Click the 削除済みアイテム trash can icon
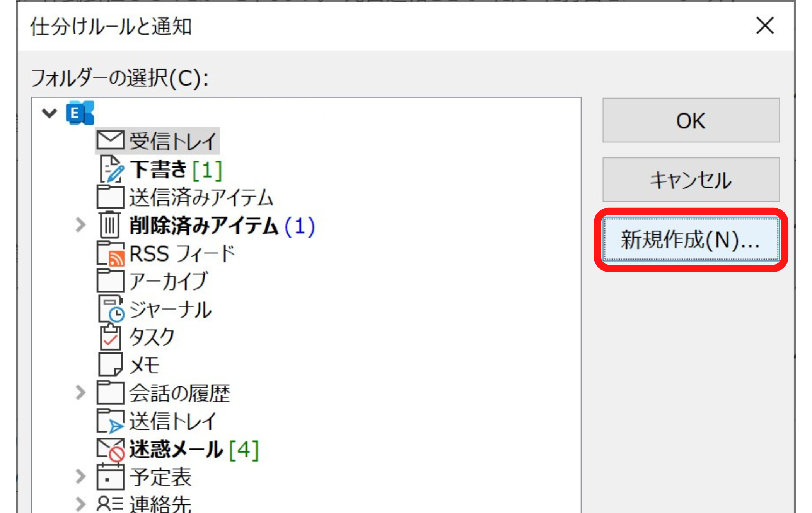The height and width of the screenshot is (513, 812). click(x=110, y=224)
